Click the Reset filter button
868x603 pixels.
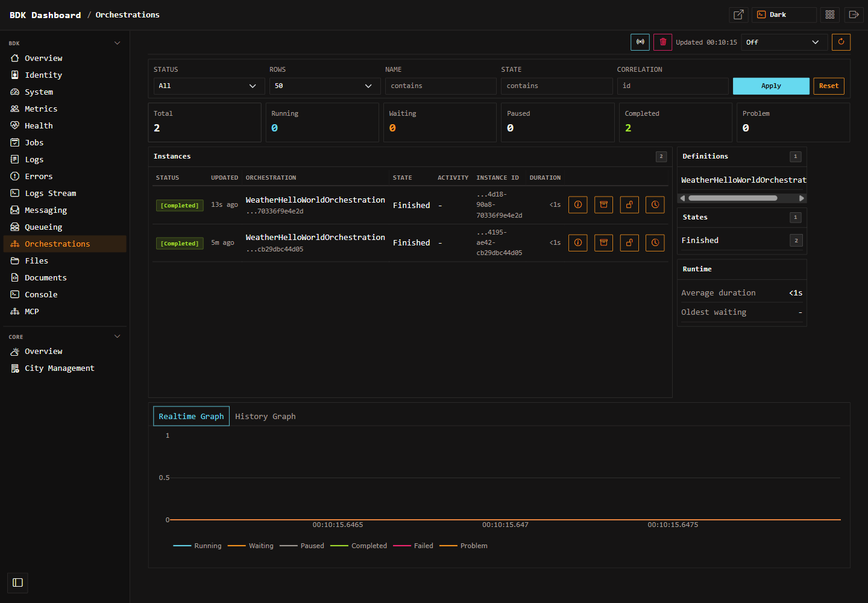(x=829, y=86)
